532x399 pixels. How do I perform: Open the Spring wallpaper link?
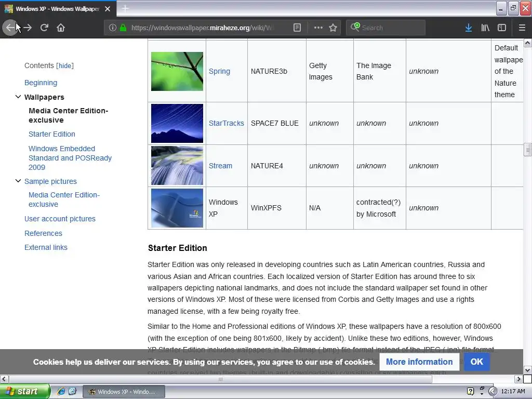(219, 71)
